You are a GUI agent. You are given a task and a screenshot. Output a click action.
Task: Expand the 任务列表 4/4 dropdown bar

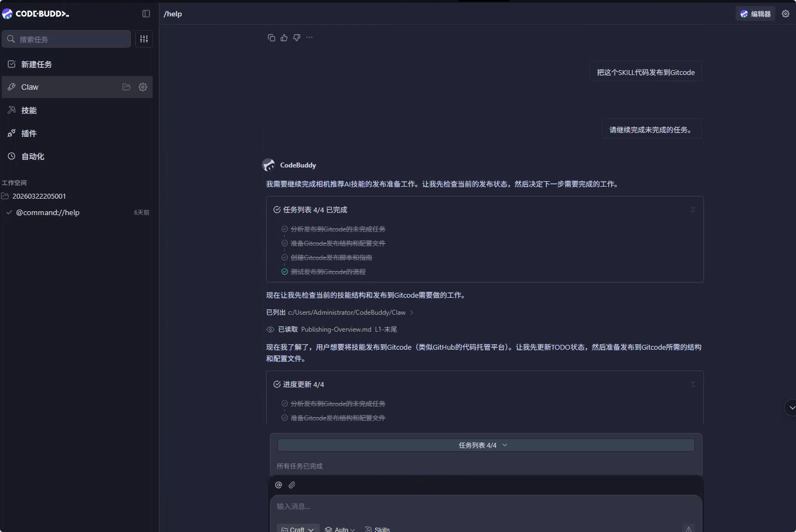(486, 445)
